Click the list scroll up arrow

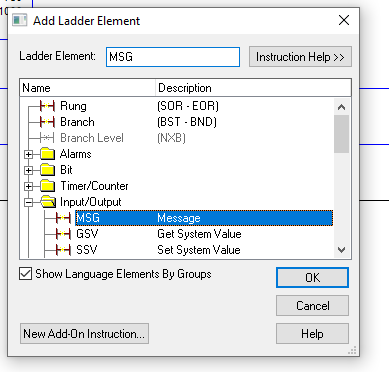pos(341,107)
